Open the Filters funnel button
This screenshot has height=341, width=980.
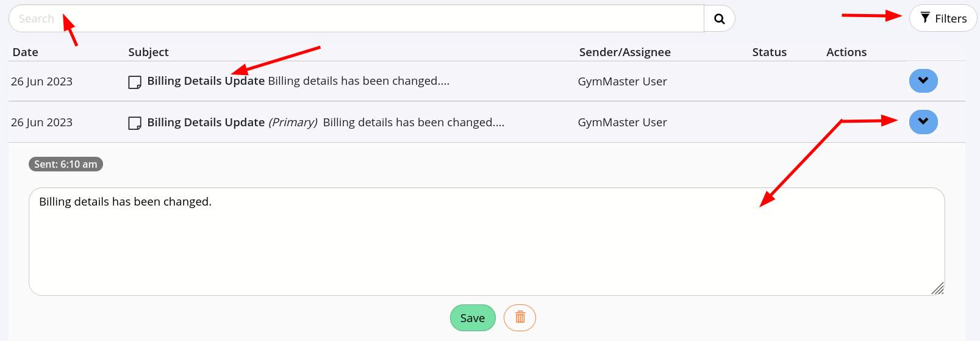click(x=943, y=18)
